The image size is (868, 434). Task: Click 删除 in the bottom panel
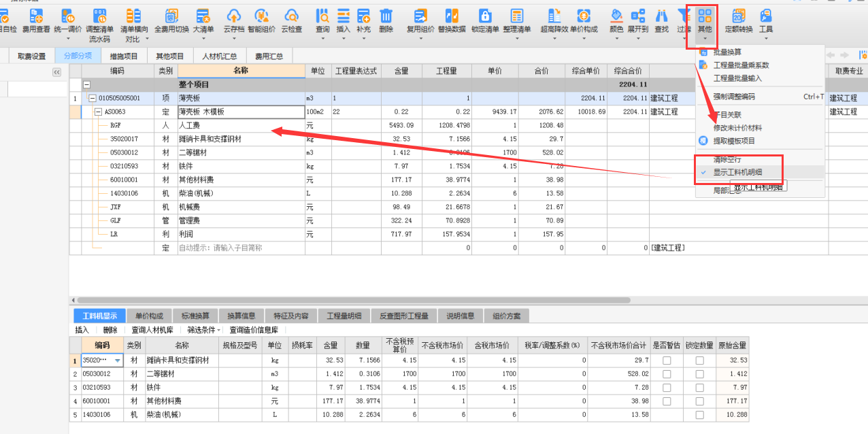(110, 330)
